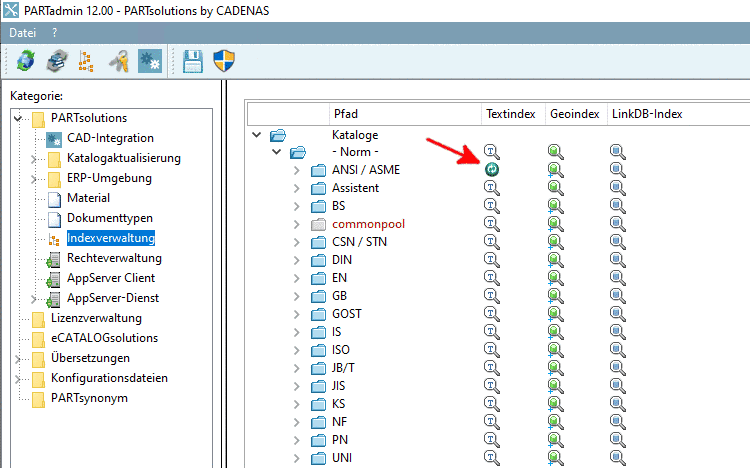The image size is (750, 468).
Task: Click LinkDB-Index icon for ISO
Action: point(618,350)
